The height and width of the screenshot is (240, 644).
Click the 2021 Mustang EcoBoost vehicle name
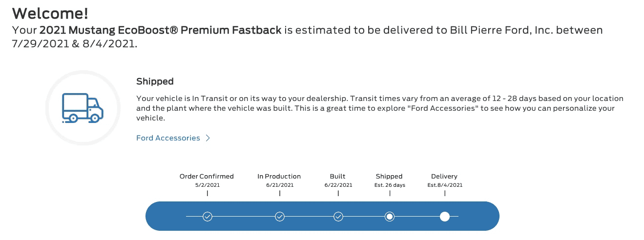tap(160, 30)
